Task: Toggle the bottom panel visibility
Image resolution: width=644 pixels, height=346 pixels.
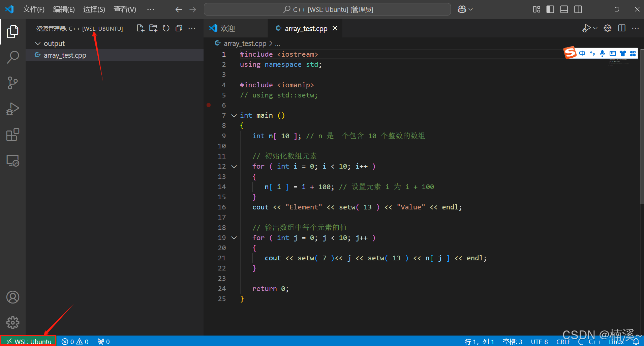Action: (564, 9)
